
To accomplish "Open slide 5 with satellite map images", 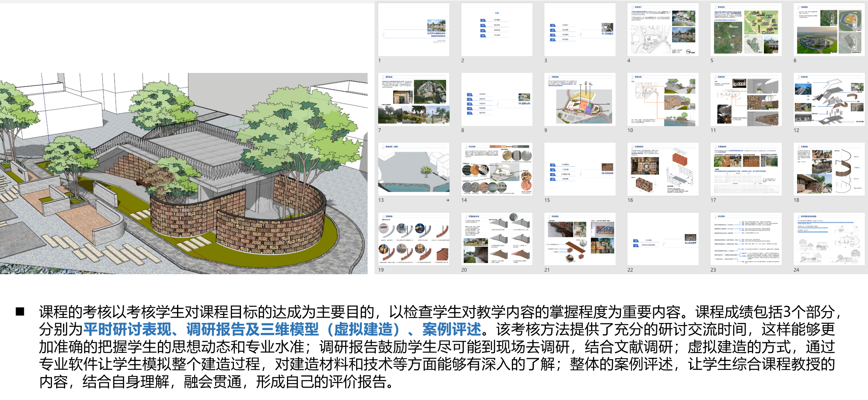I will (x=746, y=30).
